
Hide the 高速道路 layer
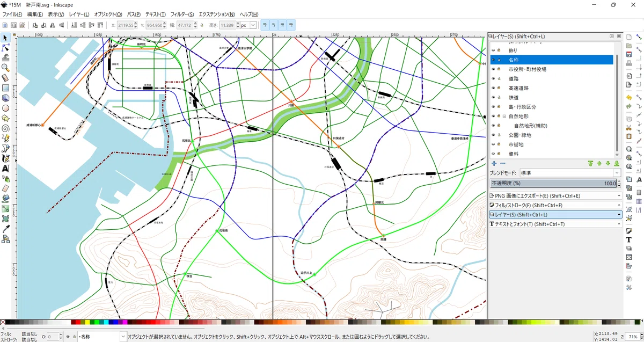493,88
